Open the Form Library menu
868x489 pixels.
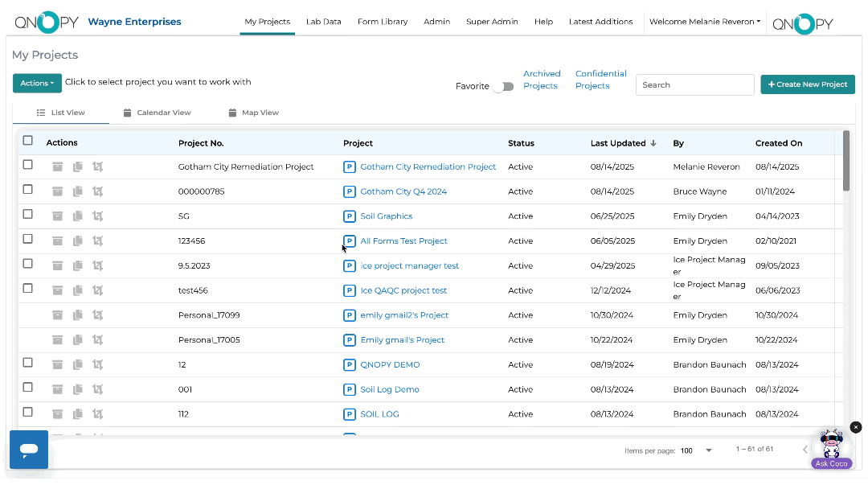coord(383,22)
